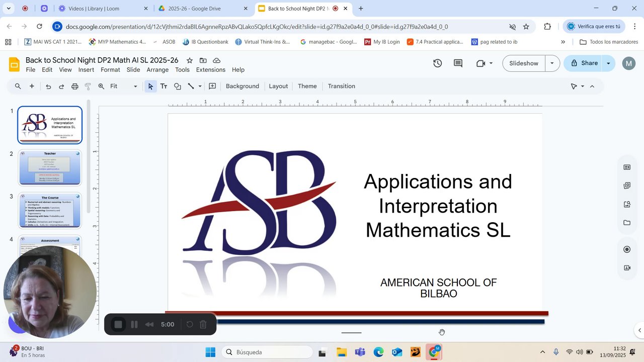Delete the Loom recording with trash icon
Viewport: 644px width, 362px height.
pos(203,324)
